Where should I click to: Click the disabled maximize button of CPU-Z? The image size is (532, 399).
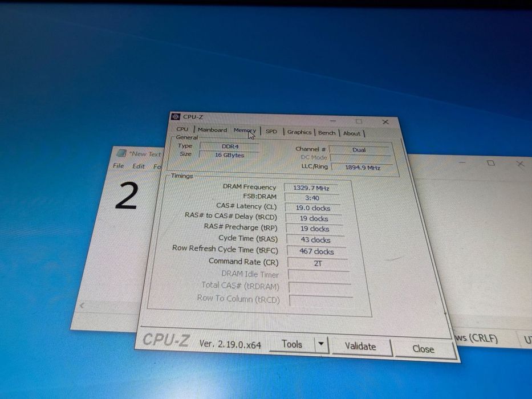pyautogui.click(x=359, y=121)
